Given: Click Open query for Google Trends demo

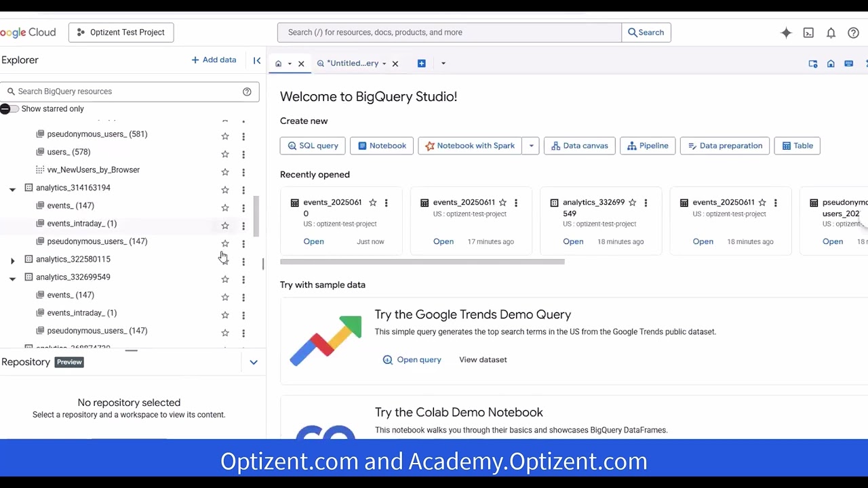Looking at the screenshot, I should [412, 360].
